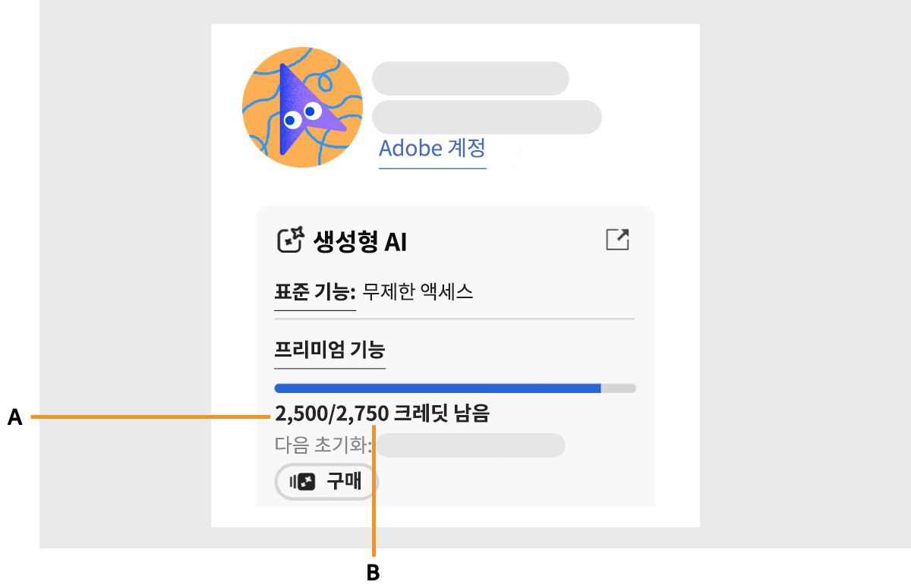Select the arrow-out corner of the external link icon
911x588 pixels.
(623, 234)
